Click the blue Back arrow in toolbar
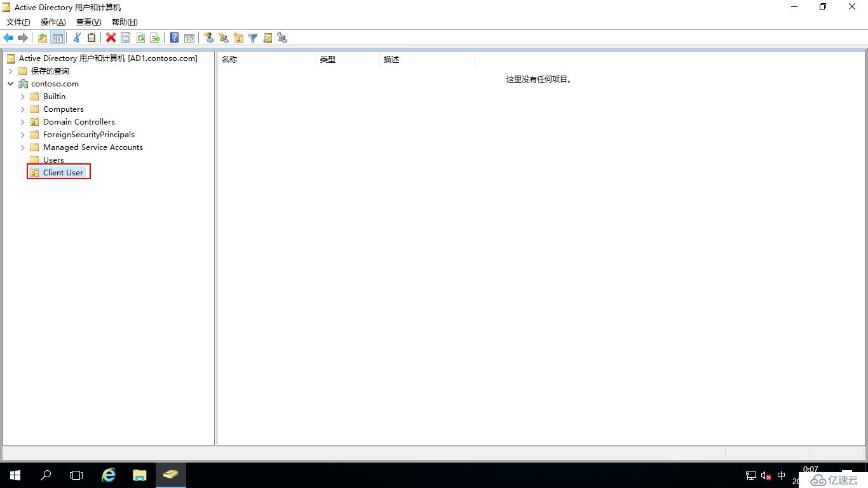Screen dimensions: 868x488 [x=8, y=38]
